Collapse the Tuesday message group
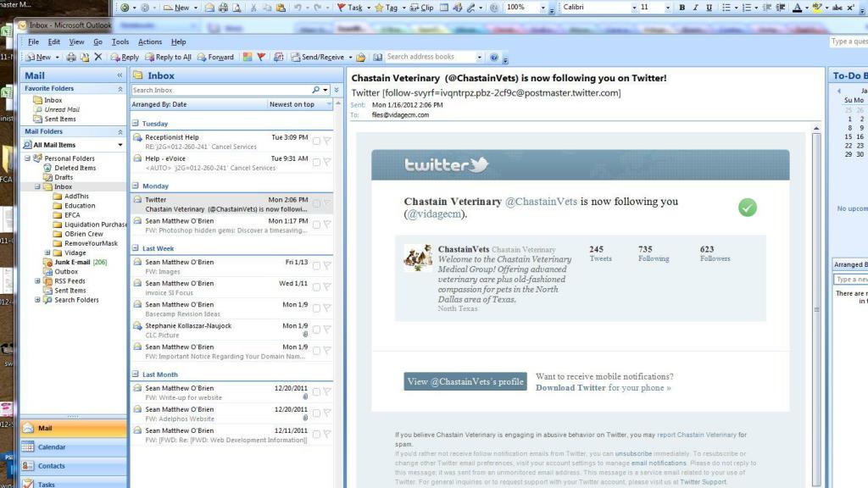The width and height of the screenshot is (868, 488). click(x=136, y=124)
